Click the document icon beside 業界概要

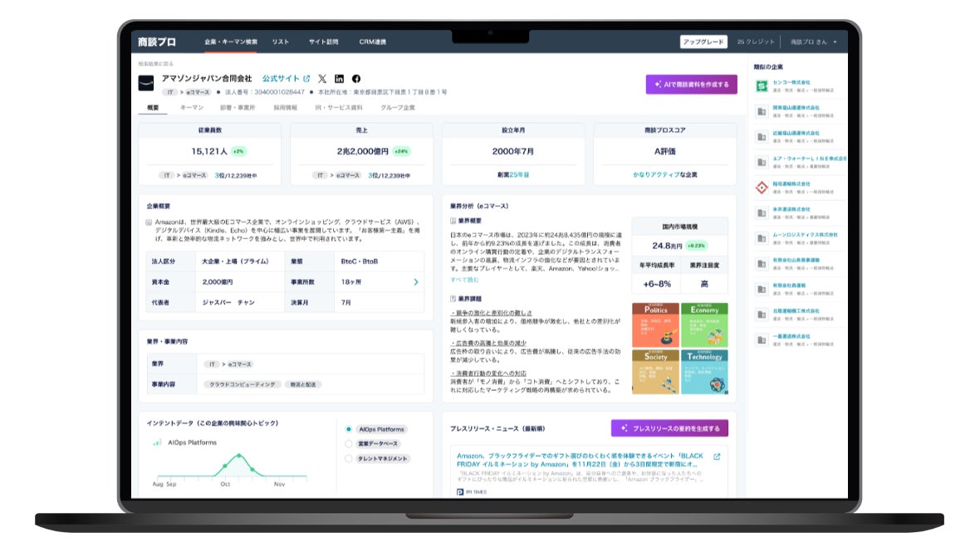[453, 221]
